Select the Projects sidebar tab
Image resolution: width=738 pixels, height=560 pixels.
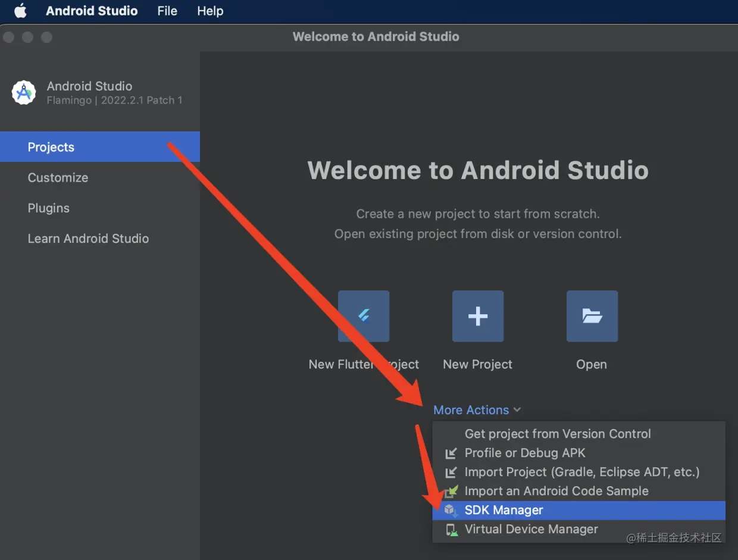point(100,147)
